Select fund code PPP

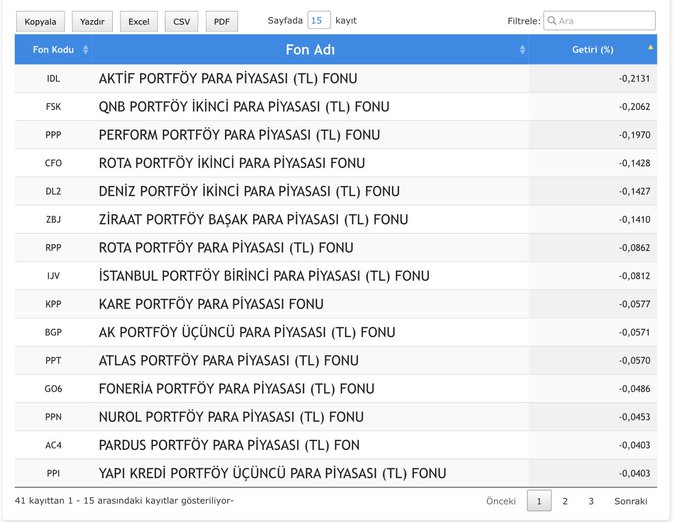coord(53,135)
